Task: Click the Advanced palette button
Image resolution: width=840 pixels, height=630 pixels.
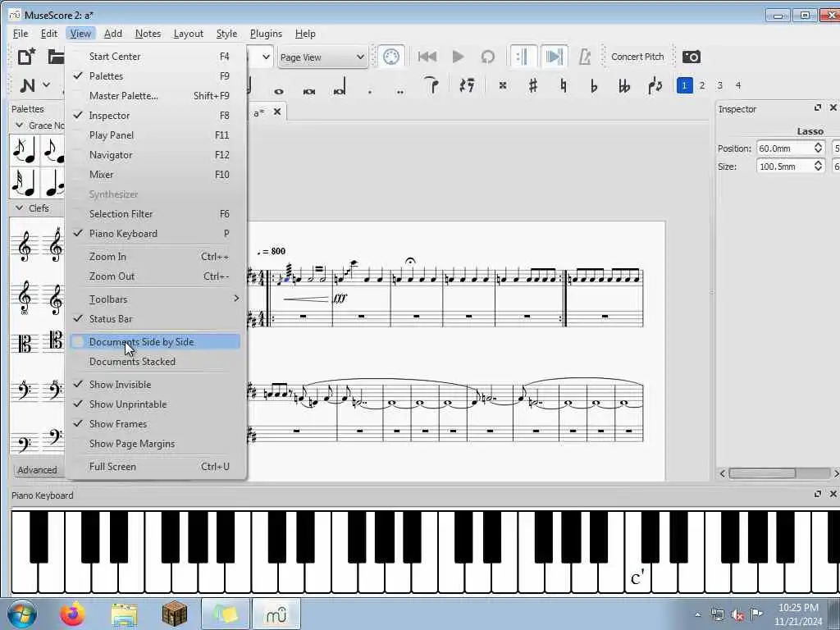Action: 37,470
